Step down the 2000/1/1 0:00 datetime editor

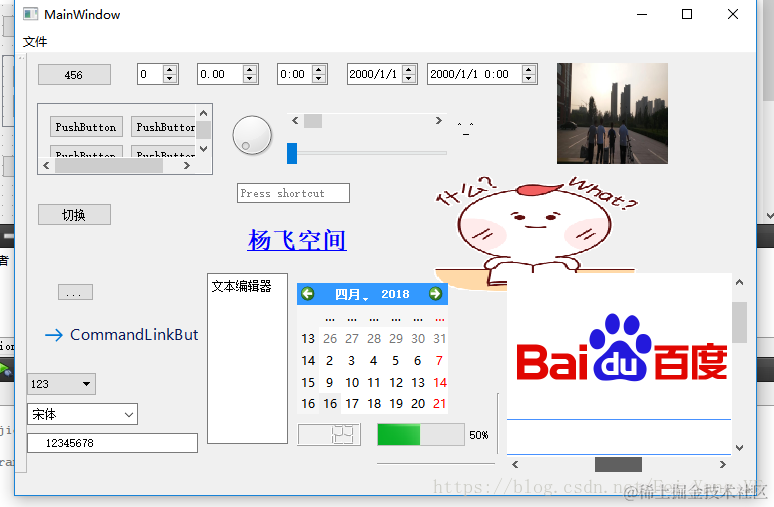pos(529,78)
